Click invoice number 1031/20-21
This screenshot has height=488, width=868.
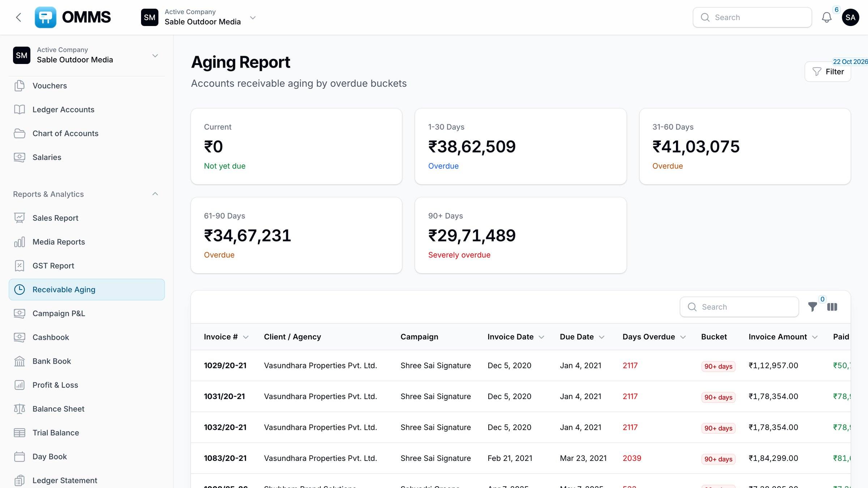pyautogui.click(x=224, y=397)
